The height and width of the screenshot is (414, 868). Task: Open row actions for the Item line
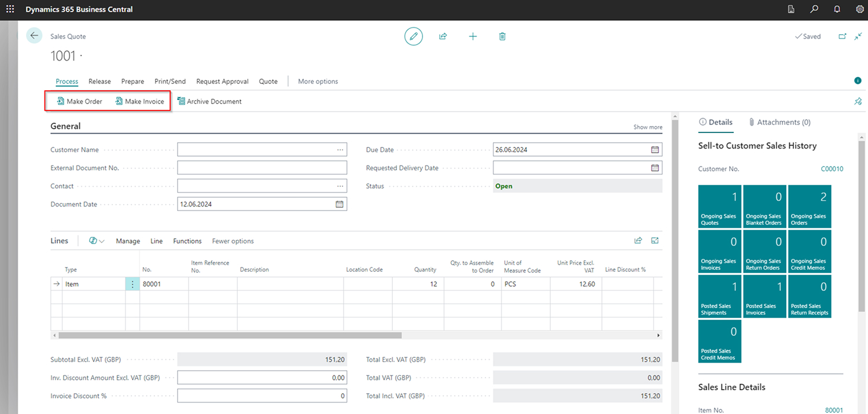[133, 284]
